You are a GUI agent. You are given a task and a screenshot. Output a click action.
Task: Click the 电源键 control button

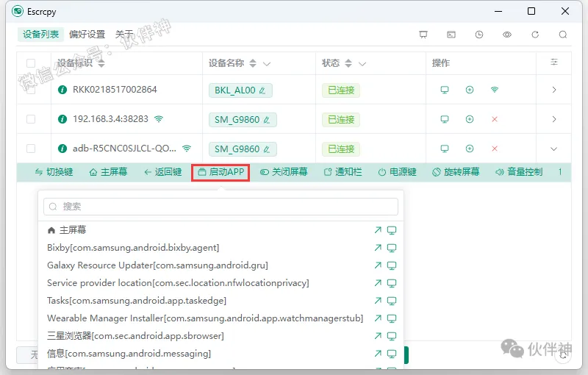point(397,172)
